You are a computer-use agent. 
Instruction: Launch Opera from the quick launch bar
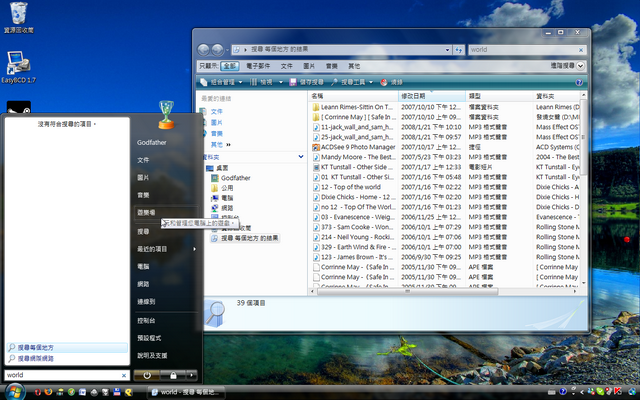coord(38,392)
